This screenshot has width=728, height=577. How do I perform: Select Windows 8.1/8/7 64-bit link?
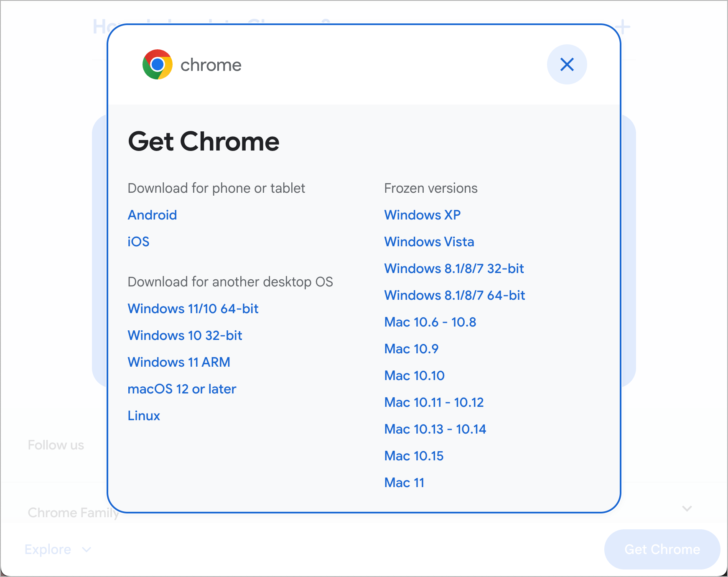click(455, 295)
